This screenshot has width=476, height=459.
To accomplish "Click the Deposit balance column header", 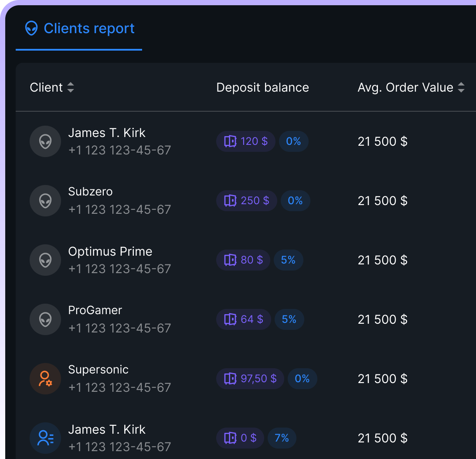I will coord(262,88).
